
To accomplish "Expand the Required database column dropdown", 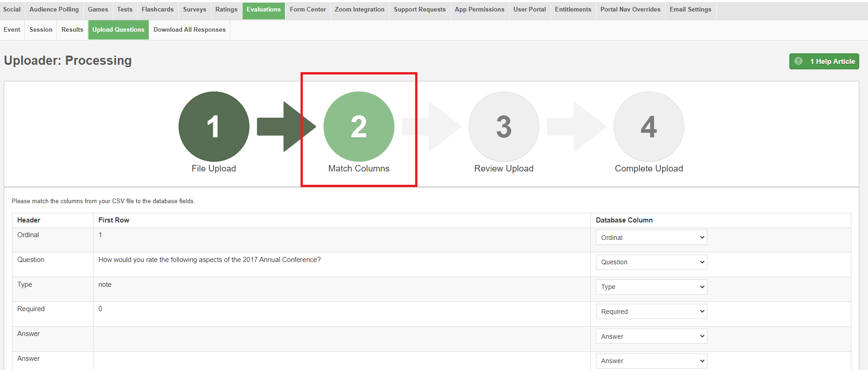I will (x=651, y=312).
